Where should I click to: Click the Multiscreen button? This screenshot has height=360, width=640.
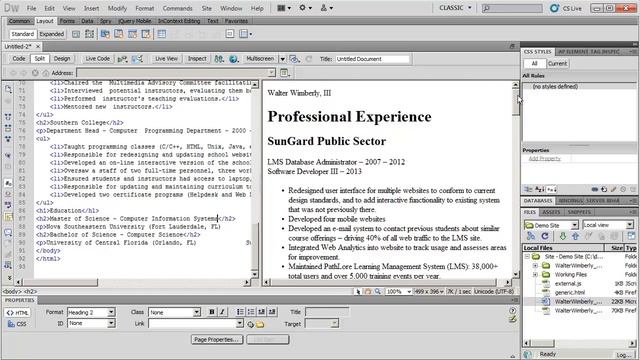[260, 59]
